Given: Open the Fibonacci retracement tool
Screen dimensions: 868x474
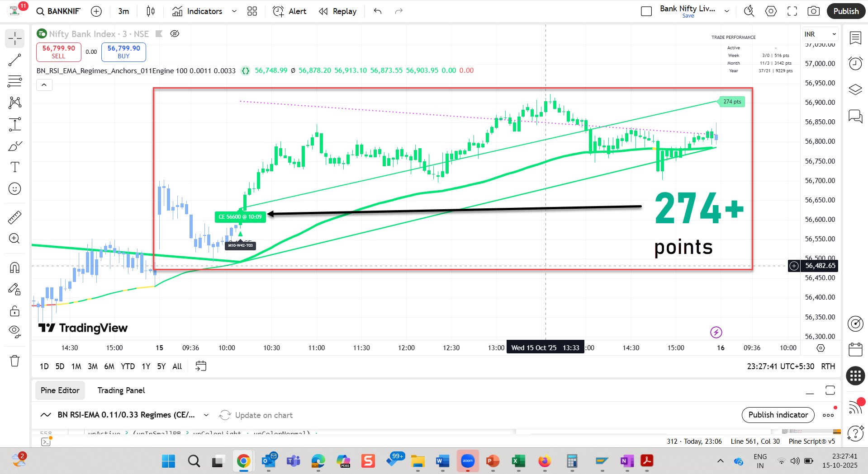Looking at the screenshot, I should point(15,81).
